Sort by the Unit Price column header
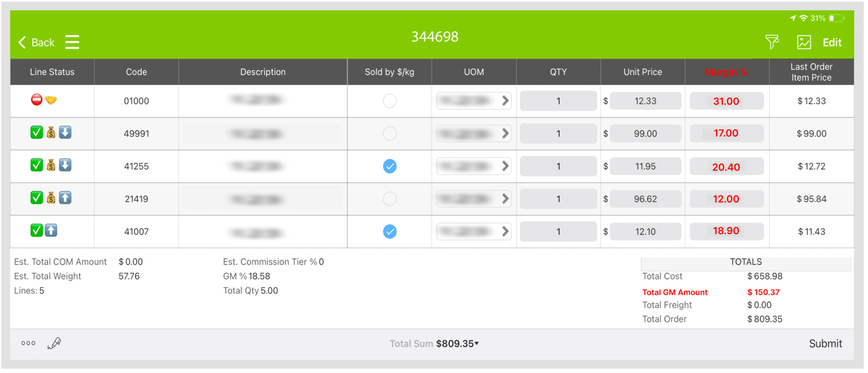This screenshot has height=373, width=868. coord(643,72)
